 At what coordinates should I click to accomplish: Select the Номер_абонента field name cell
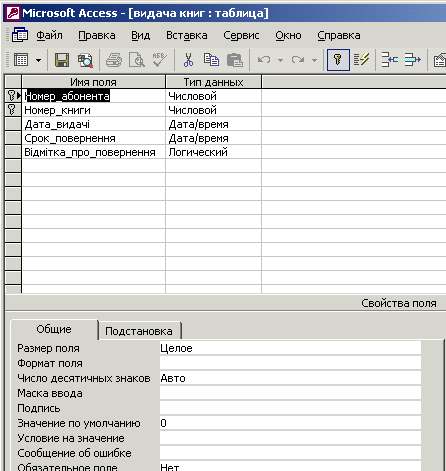click(93, 96)
